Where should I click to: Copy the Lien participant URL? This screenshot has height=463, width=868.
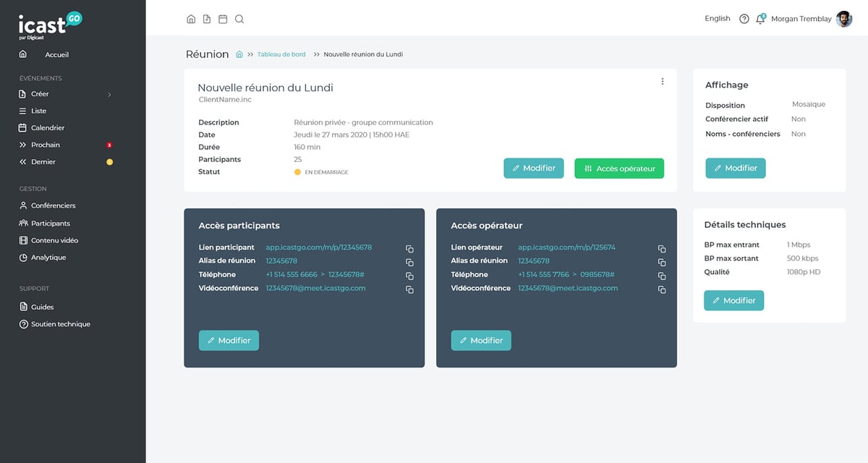(x=409, y=248)
